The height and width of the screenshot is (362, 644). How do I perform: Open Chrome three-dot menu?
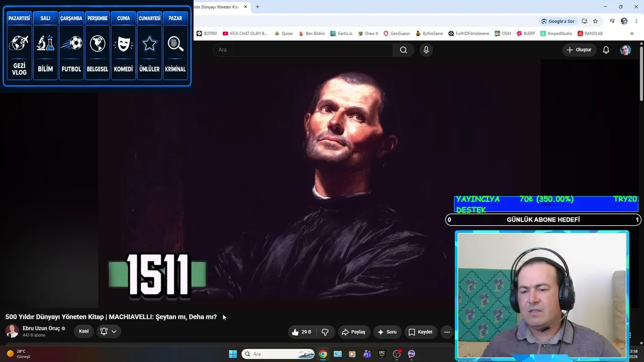[x=635, y=21]
